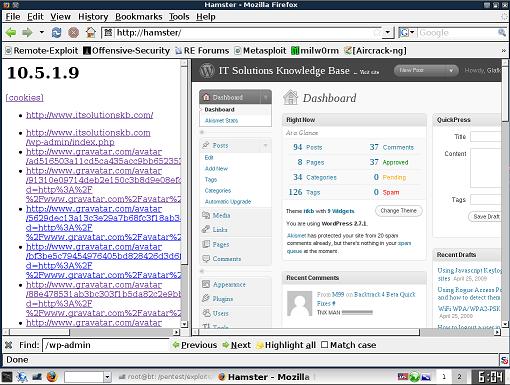This screenshot has height=385, width=510.
Task: Open the [Aircrack-ng] bookmark
Action: click(x=375, y=51)
